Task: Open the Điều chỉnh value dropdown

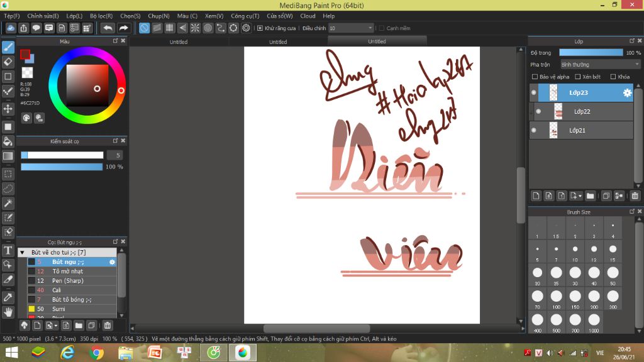Action: pyautogui.click(x=351, y=28)
